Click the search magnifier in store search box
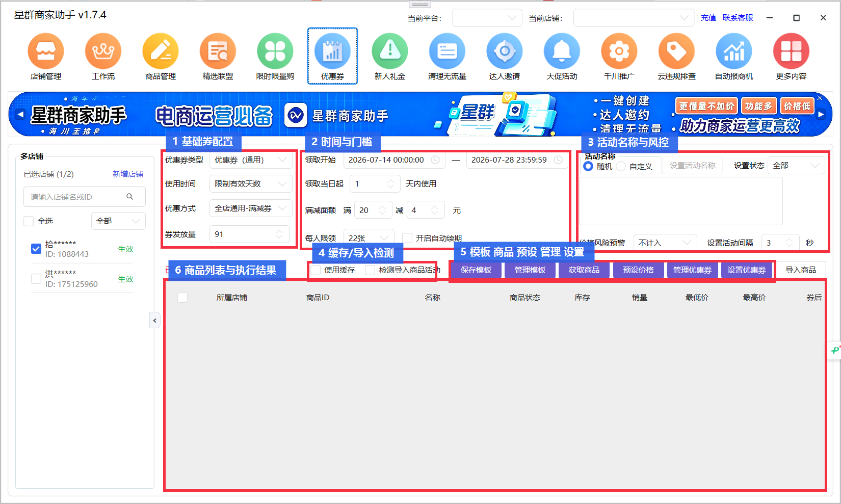This screenshot has height=504, width=841. tap(130, 197)
